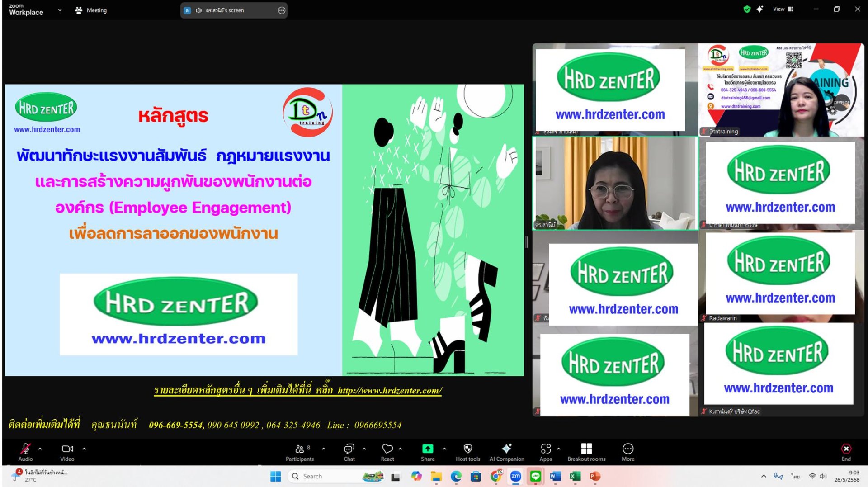This screenshot has width=868, height=487.
Task: Open the More options menu
Action: [628, 452]
